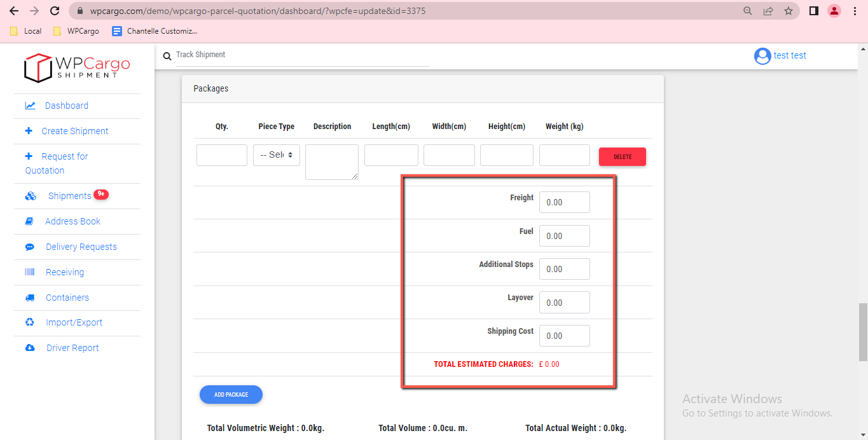The width and height of the screenshot is (868, 440).
Task: Open the Chrome profile avatar
Action: [834, 11]
